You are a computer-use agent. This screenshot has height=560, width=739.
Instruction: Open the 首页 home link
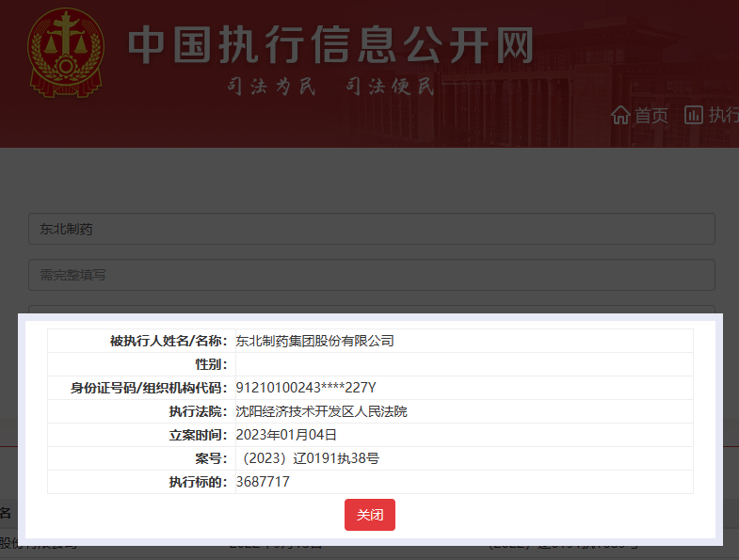[651, 116]
